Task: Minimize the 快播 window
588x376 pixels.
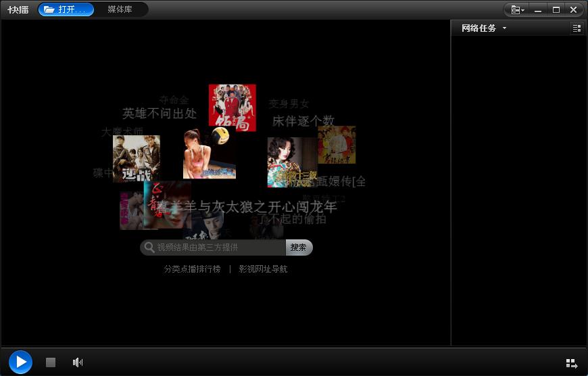Action: (538, 9)
